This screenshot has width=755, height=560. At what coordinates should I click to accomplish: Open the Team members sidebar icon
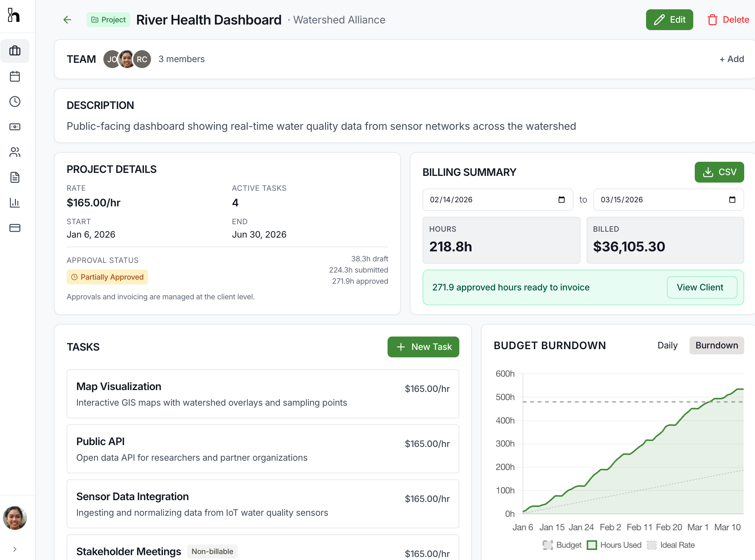coord(15,152)
